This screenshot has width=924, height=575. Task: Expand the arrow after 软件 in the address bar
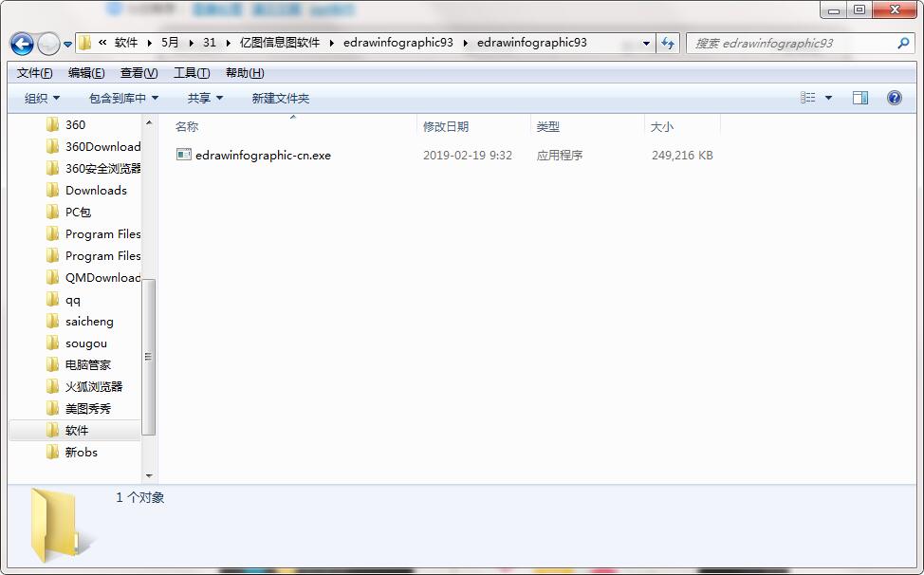(149, 43)
